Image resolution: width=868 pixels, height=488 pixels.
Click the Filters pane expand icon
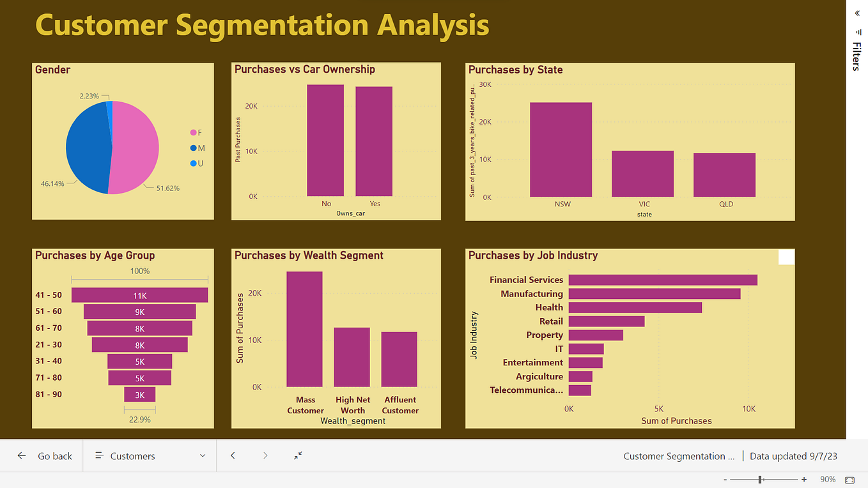[856, 33]
